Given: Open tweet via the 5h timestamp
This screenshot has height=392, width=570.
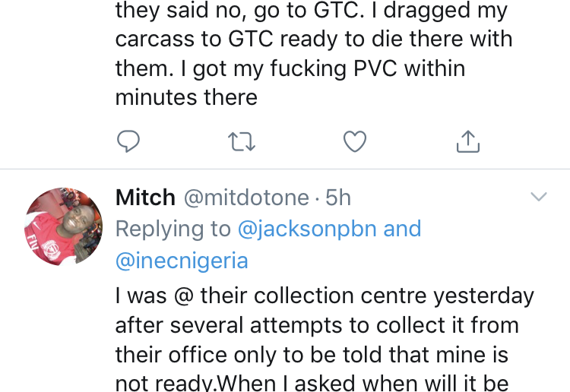Looking at the screenshot, I should 338,198.
